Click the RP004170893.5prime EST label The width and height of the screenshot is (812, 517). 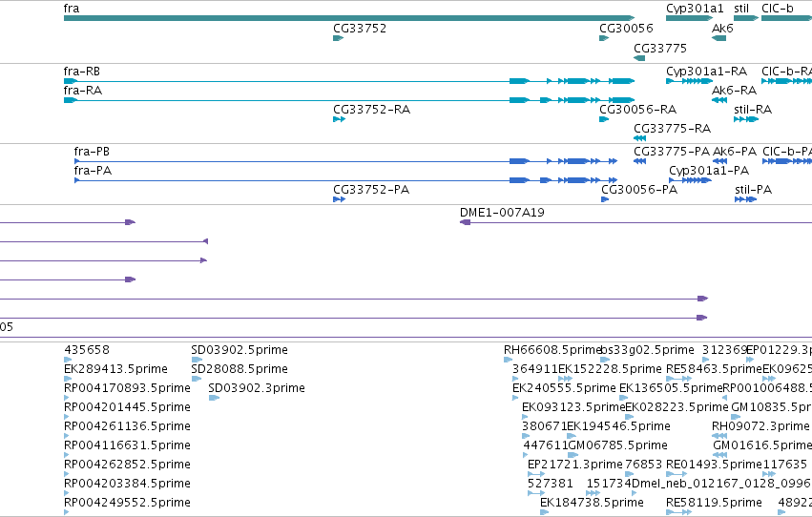(127, 388)
